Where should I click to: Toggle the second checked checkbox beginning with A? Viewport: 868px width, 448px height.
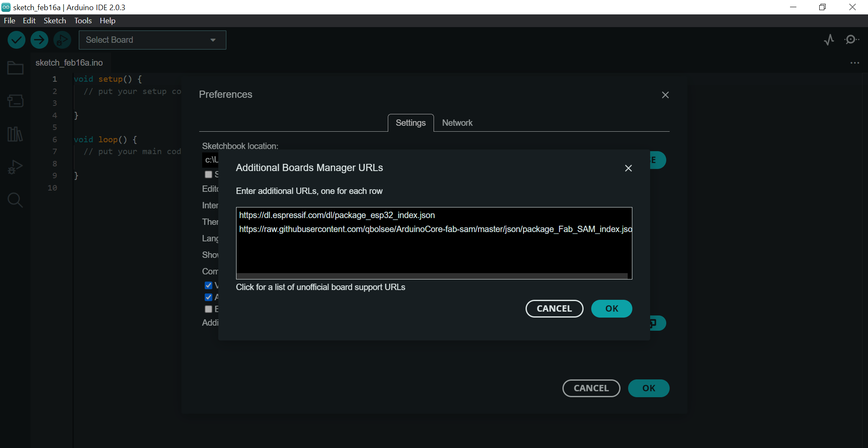tap(208, 297)
